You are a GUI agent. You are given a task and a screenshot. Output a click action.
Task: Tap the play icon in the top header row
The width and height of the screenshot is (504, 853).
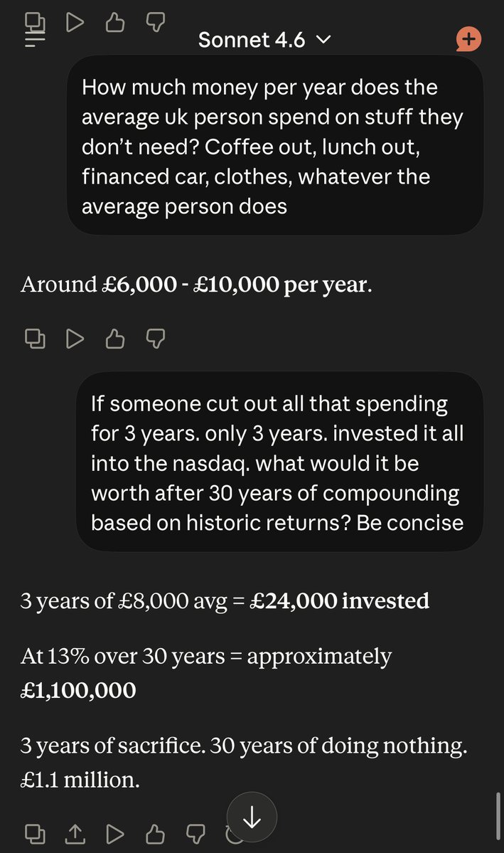75,23
